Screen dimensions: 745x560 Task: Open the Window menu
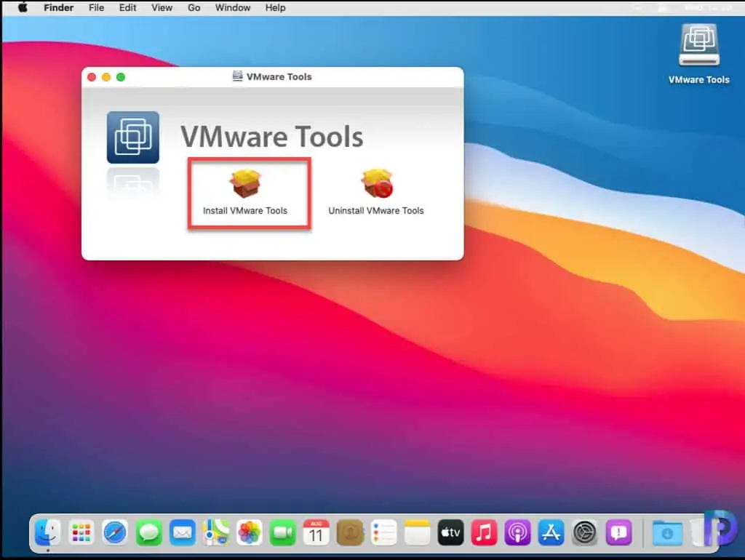pos(232,7)
